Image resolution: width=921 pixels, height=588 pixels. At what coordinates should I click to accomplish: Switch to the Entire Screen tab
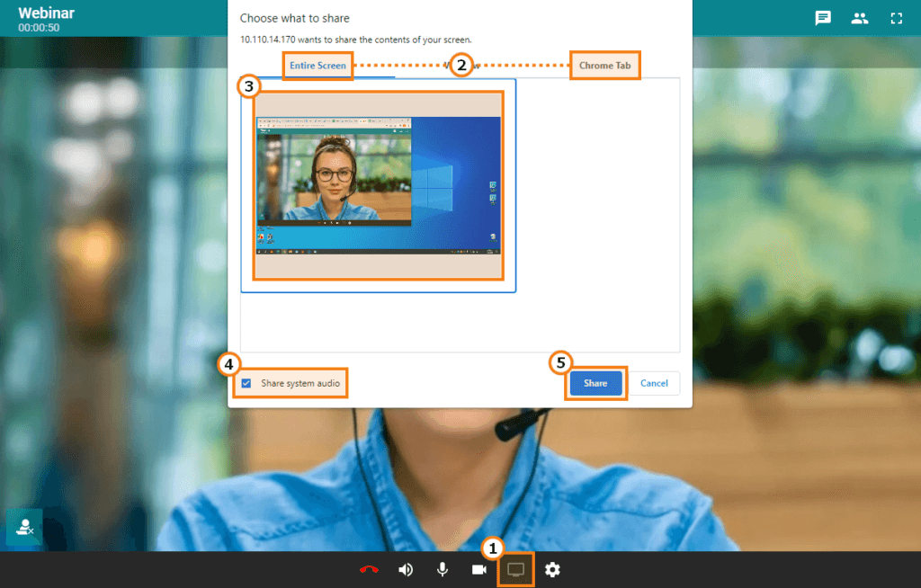[x=317, y=66]
